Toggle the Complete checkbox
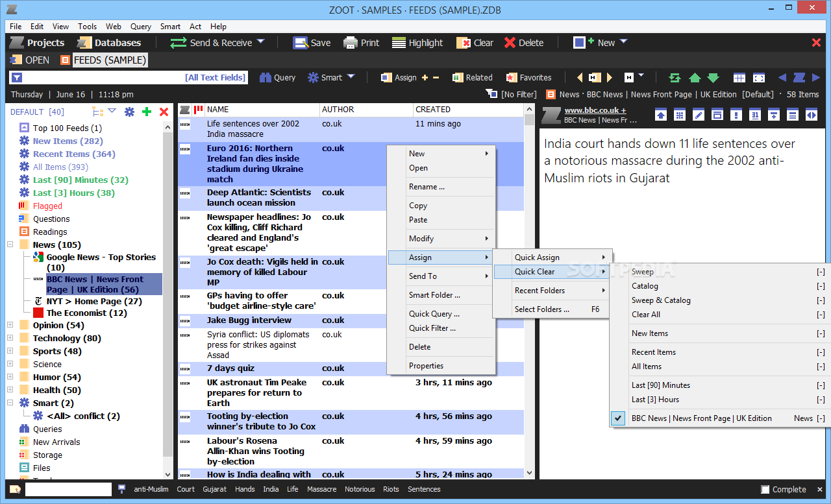The image size is (831, 504). [x=765, y=490]
